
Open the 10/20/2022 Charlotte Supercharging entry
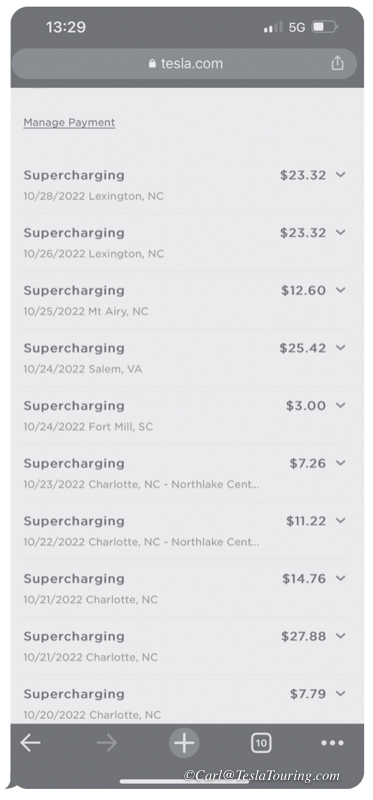[x=184, y=704]
